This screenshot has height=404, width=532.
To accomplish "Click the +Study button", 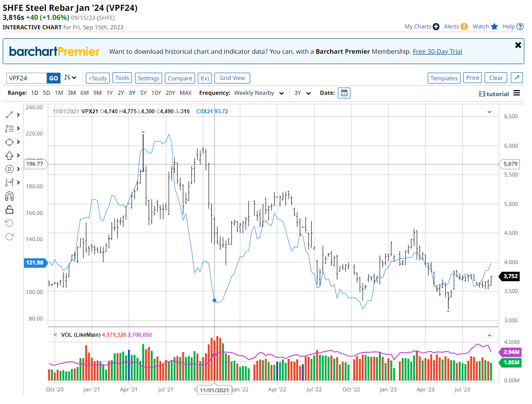I will pos(98,78).
